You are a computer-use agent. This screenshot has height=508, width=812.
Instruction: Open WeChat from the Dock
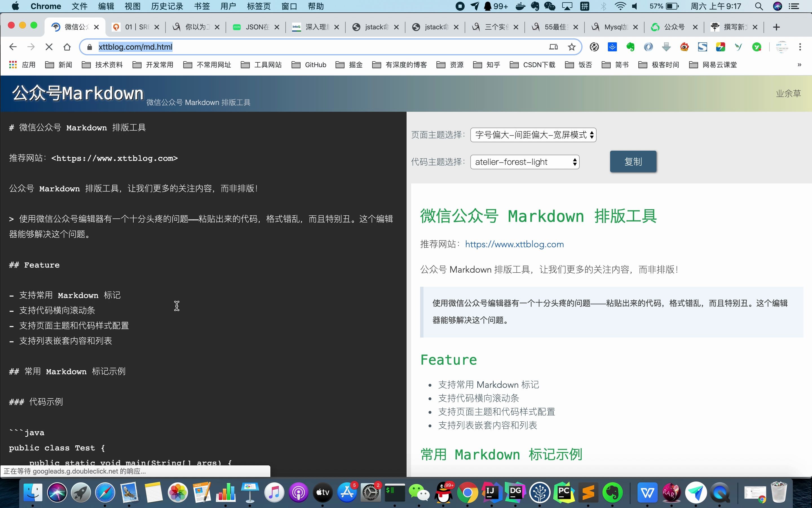click(x=419, y=493)
